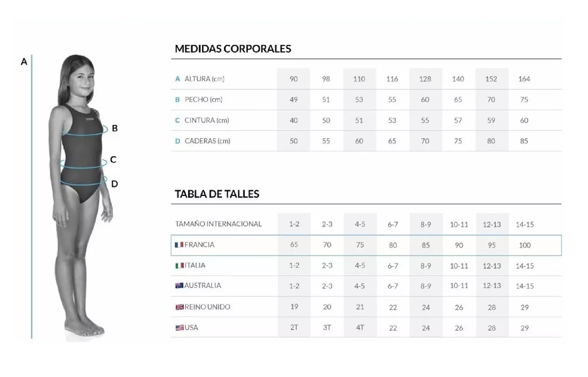Select the CADERAS (cm) row label

(x=207, y=141)
